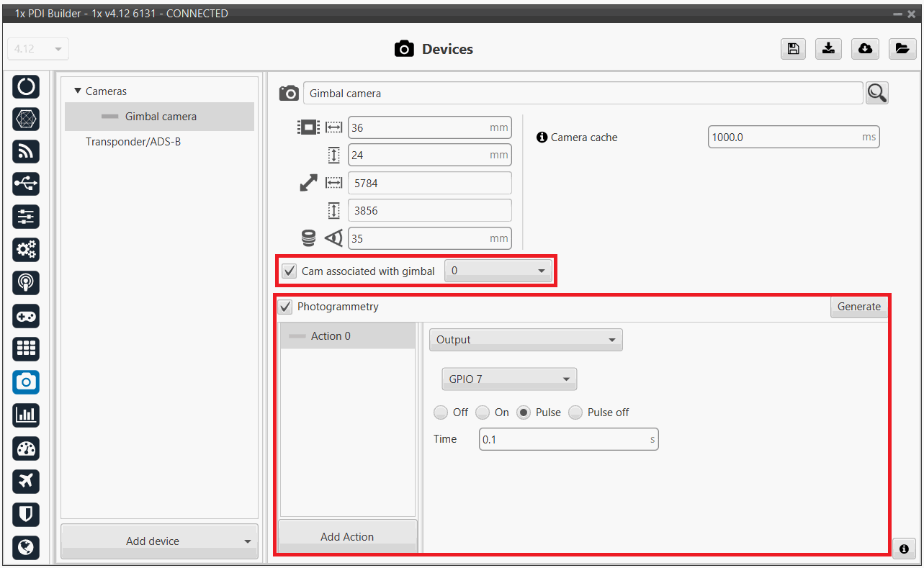This screenshot has height=568, width=924.
Task: Open the USB connections sidebar icon
Action: 26,184
